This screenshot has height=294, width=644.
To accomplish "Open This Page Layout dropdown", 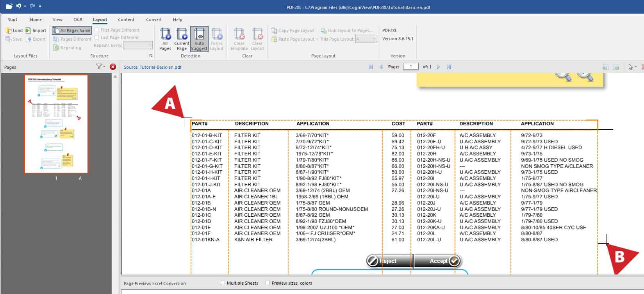I will tap(366, 39).
